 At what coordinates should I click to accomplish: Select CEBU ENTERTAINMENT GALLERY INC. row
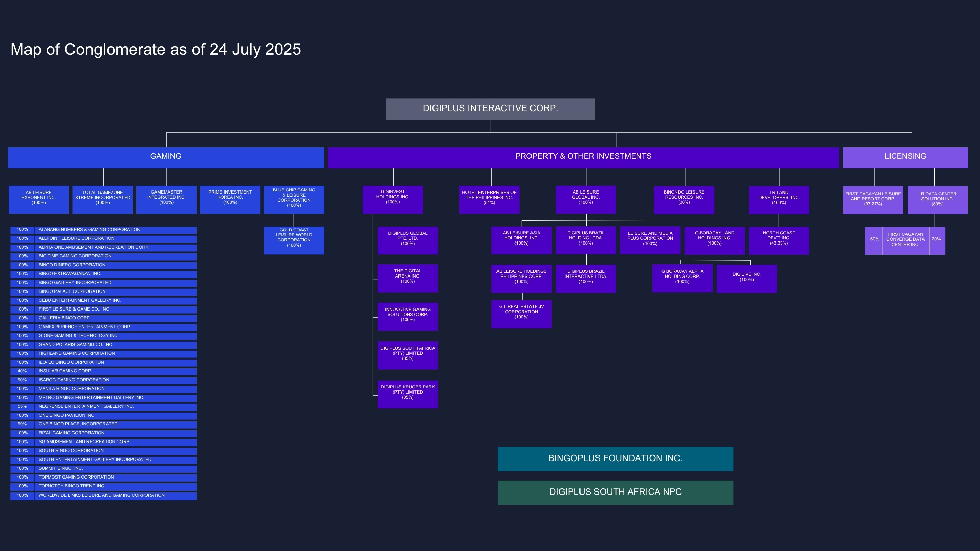(x=103, y=301)
